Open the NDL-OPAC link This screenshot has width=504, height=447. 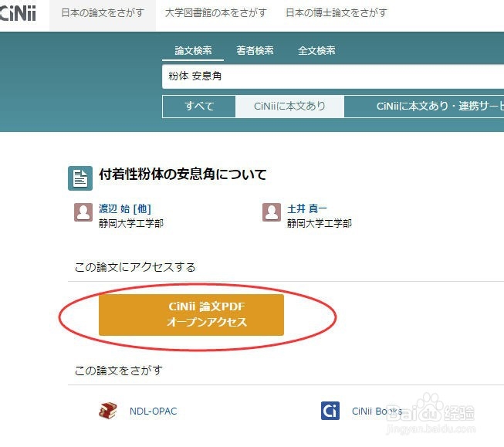tap(154, 411)
